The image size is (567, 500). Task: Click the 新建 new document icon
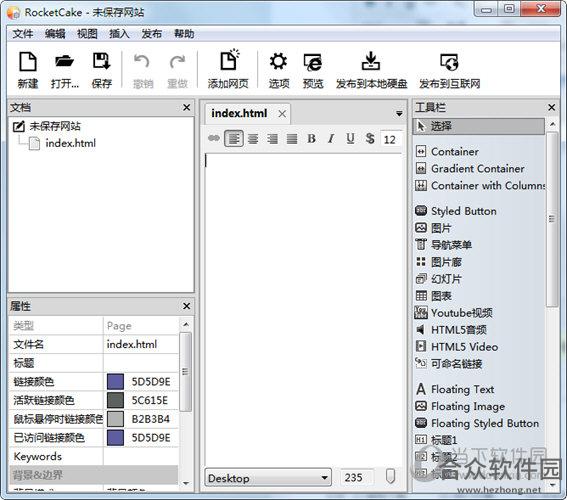27,62
